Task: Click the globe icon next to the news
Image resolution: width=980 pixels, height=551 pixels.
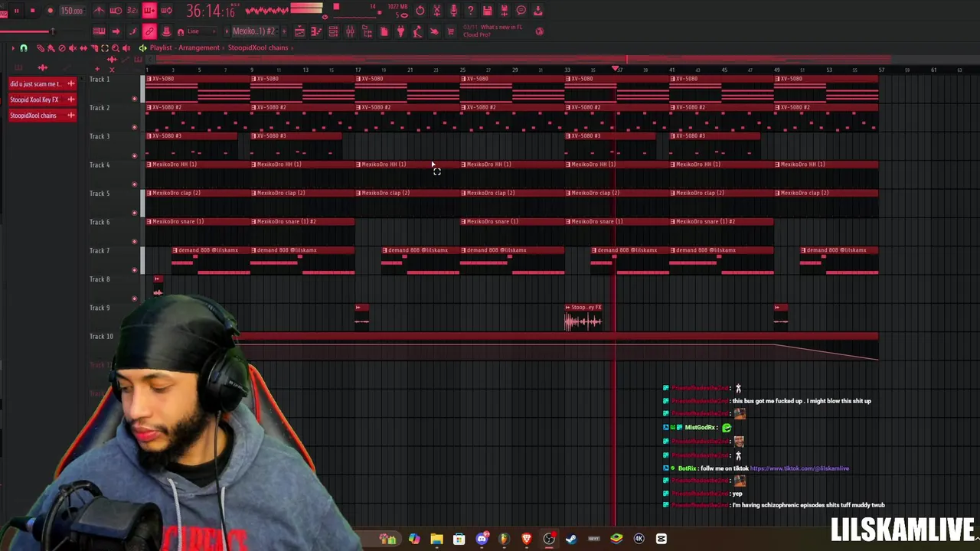Action: (x=539, y=31)
